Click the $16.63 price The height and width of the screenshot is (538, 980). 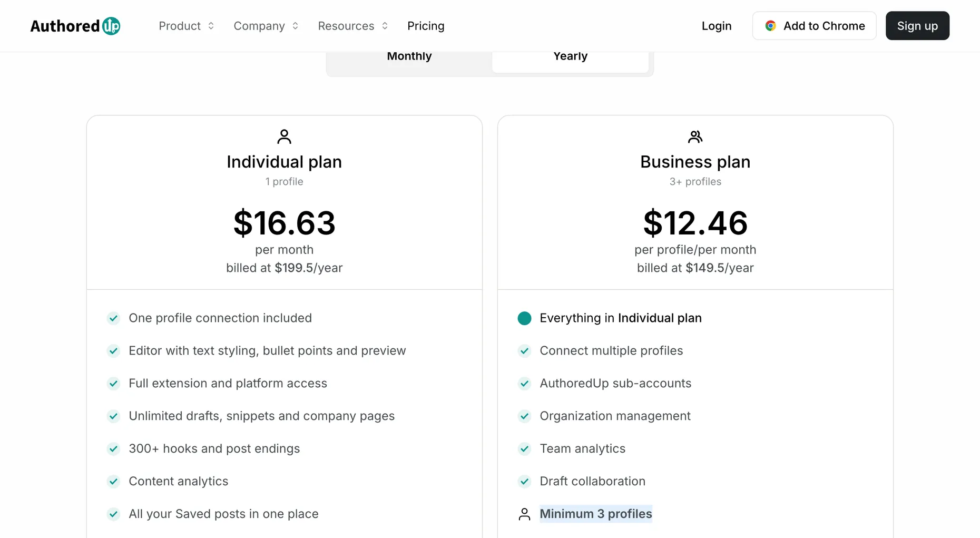point(284,223)
